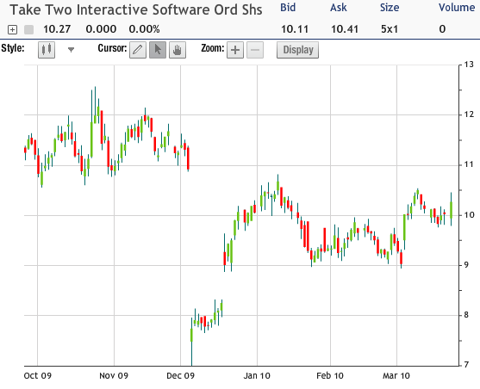Click the price axis label 12
Image resolution: width=480 pixels, height=389 pixels.
[469, 114]
